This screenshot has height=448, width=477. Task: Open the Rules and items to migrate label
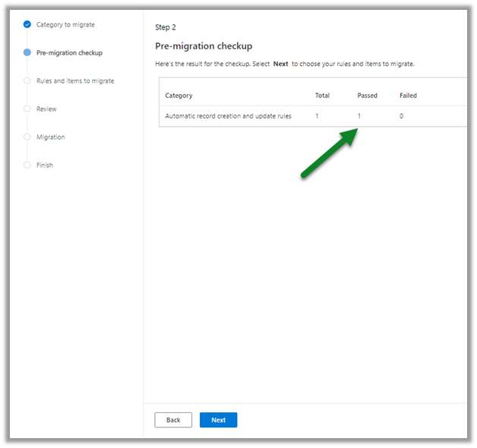pyautogui.click(x=75, y=80)
